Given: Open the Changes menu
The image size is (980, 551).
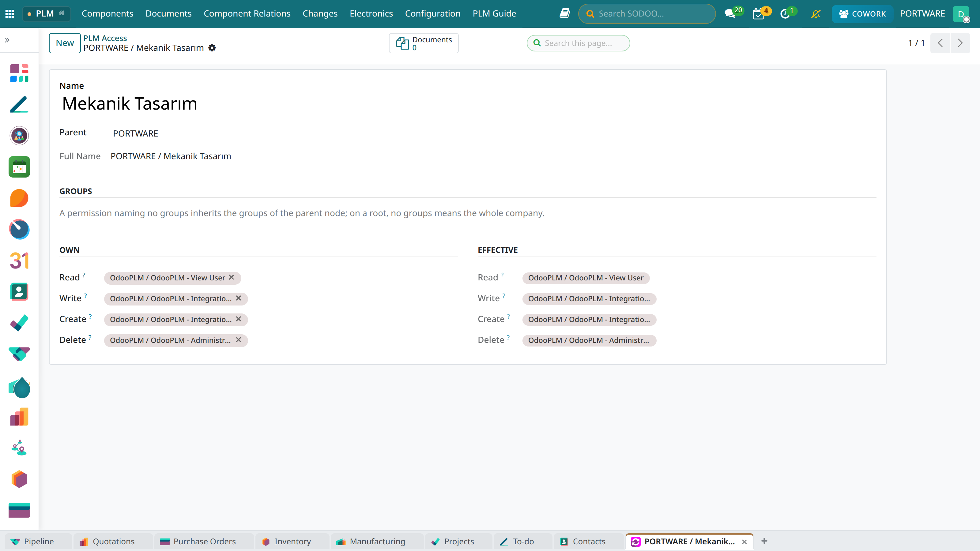Looking at the screenshot, I should (320, 14).
